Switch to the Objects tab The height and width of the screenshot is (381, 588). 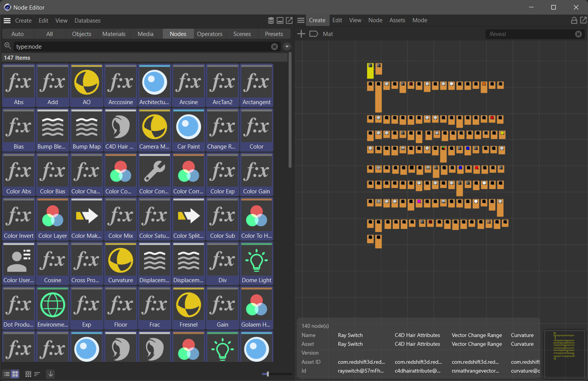tap(82, 34)
